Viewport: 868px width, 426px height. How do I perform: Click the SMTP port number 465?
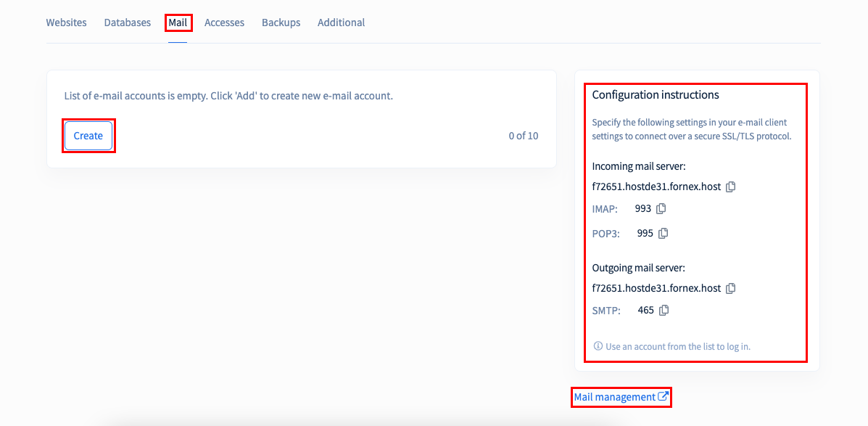tap(646, 310)
